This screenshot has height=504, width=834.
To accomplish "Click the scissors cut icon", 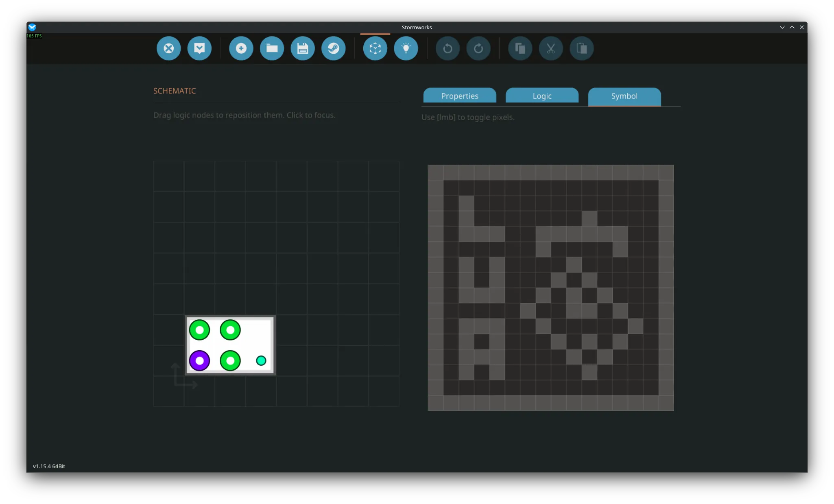I will coord(551,48).
